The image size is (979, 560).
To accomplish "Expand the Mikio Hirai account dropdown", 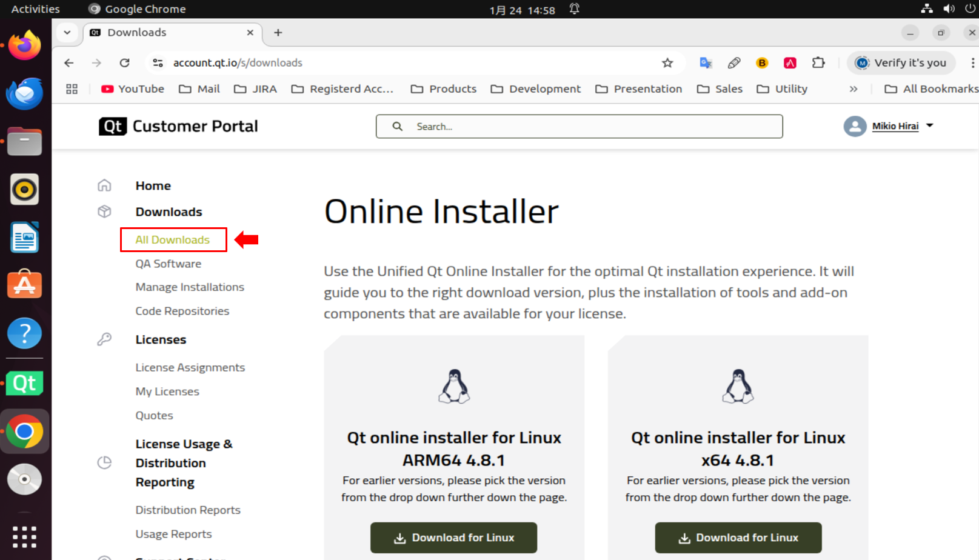I will (930, 125).
